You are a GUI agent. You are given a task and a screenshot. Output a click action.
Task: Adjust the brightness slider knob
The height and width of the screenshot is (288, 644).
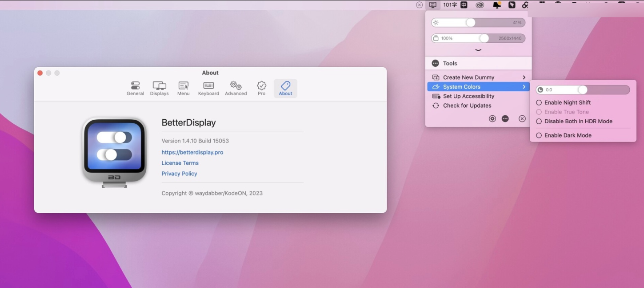tap(471, 22)
